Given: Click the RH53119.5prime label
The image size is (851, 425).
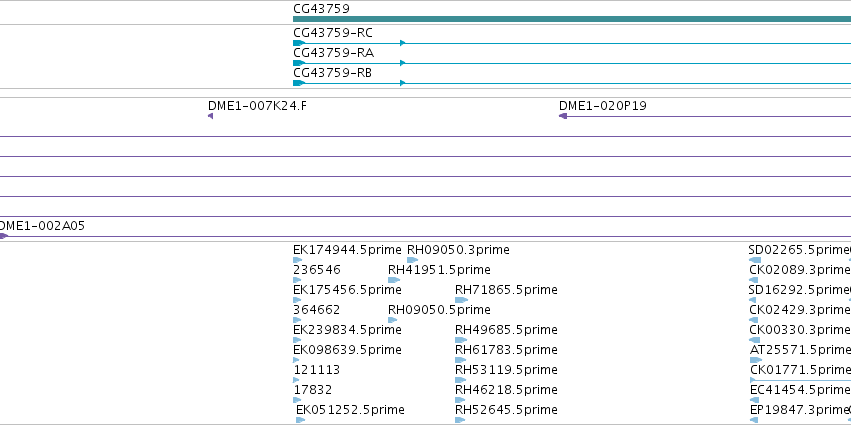Looking at the screenshot, I should coord(506,370).
